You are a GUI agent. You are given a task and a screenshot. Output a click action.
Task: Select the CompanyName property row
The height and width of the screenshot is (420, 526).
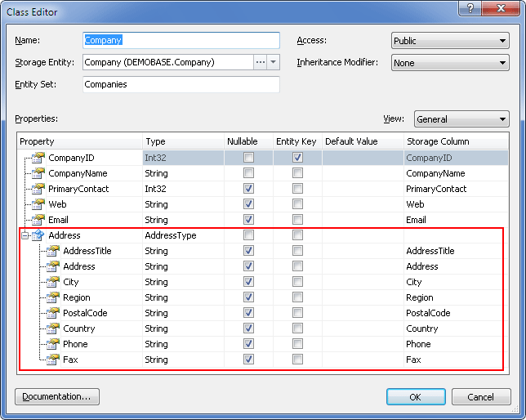[263, 173]
